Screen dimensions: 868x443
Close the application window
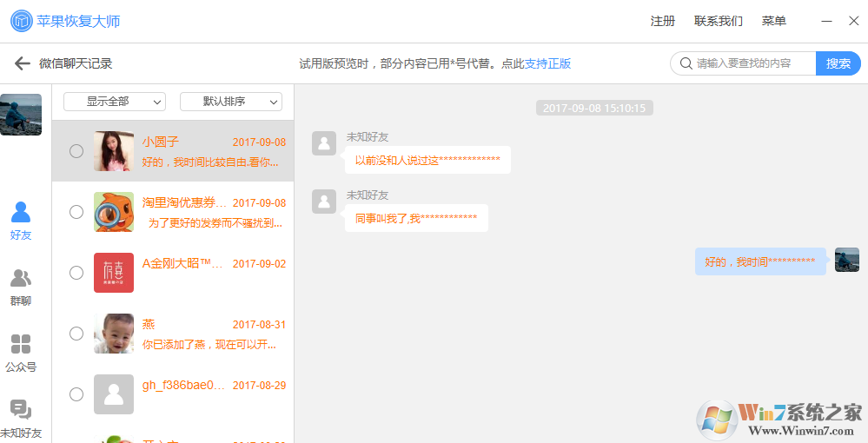pyautogui.click(x=853, y=22)
